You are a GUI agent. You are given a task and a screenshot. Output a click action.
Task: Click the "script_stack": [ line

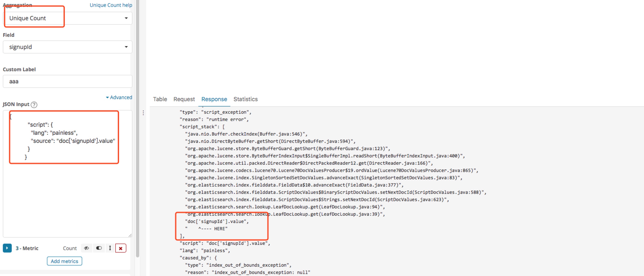point(202,127)
